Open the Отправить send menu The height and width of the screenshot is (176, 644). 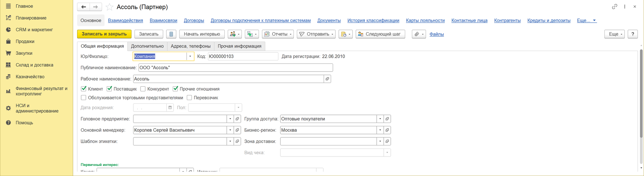[316, 34]
